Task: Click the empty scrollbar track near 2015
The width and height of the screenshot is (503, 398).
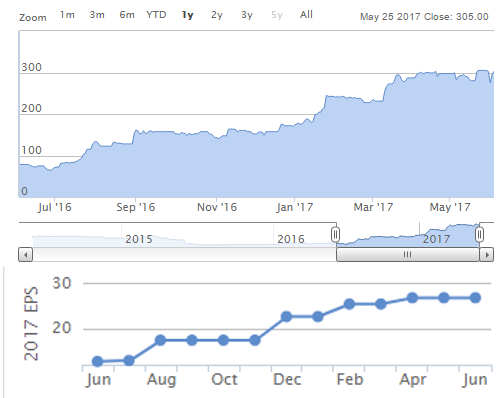Action: click(x=139, y=255)
